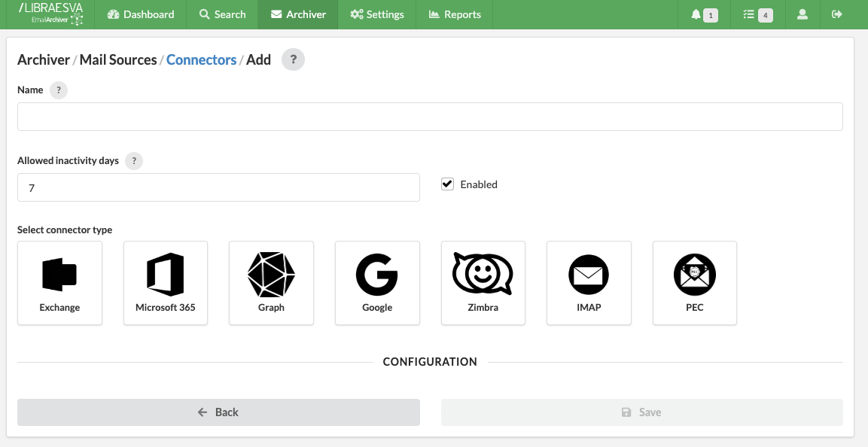Open the Reports menu
Viewport: 868px width, 447px height.
click(455, 14)
